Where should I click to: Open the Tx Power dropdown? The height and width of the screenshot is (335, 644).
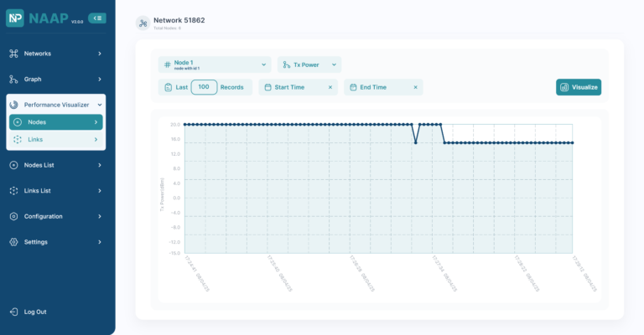click(x=309, y=64)
